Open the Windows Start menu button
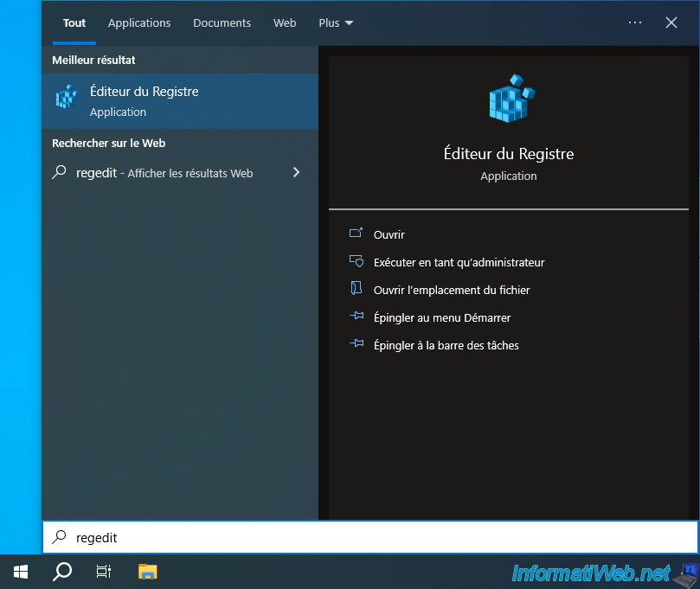This screenshot has height=589, width=700. [21, 571]
